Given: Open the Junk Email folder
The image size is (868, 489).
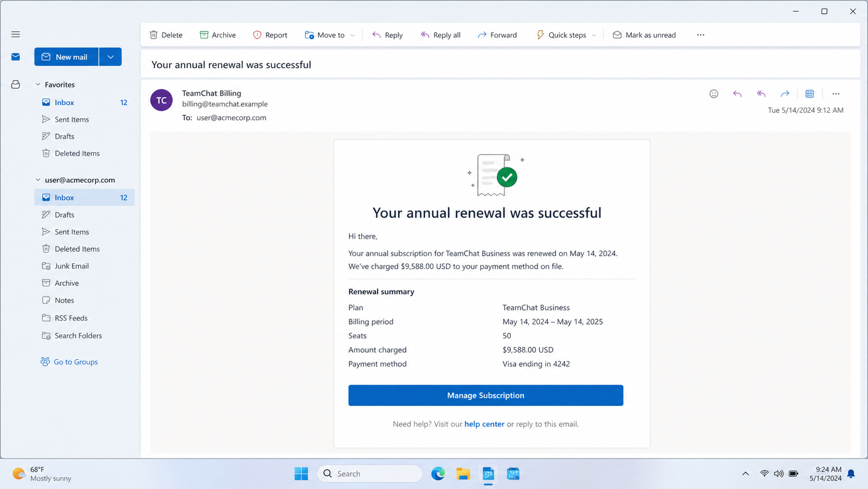Looking at the screenshot, I should [84, 266].
